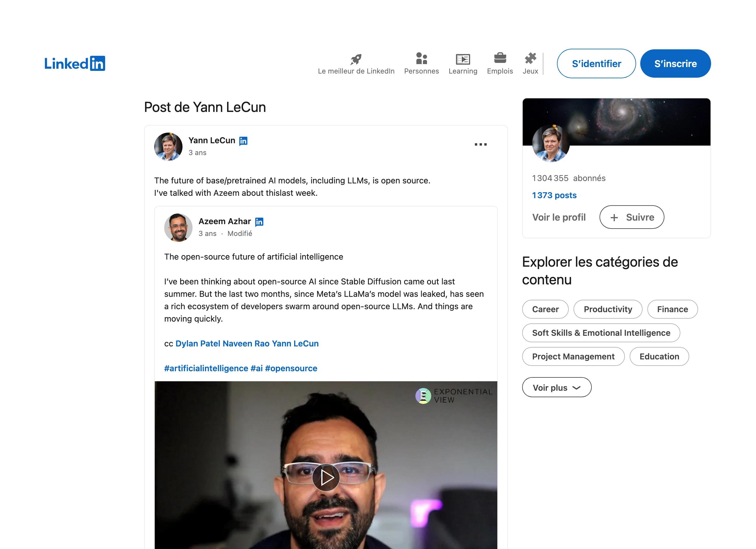The image size is (756, 549).
Task: Click the LinkedIn logo
Action: [75, 63]
